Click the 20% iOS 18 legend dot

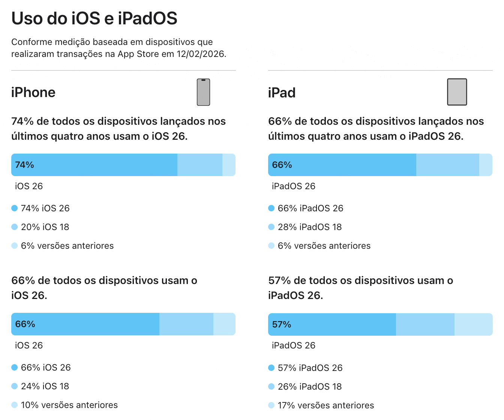point(15,227)
